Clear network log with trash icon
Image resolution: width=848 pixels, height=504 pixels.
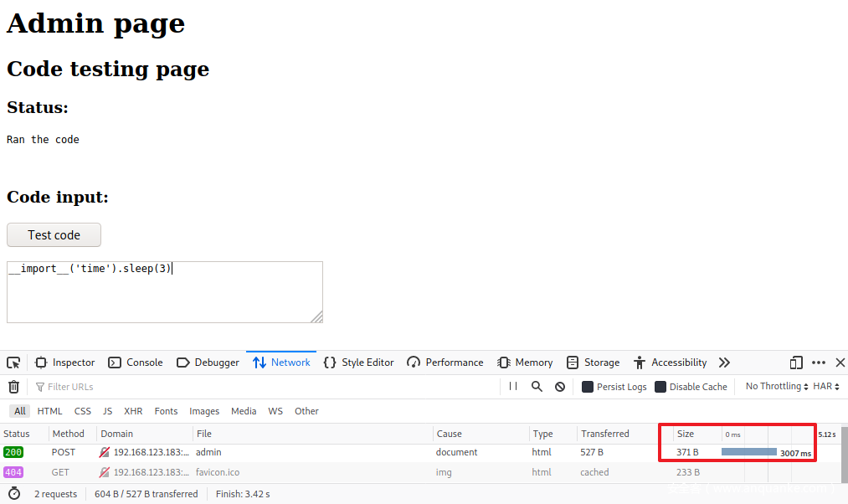click(x=13, y=387)
